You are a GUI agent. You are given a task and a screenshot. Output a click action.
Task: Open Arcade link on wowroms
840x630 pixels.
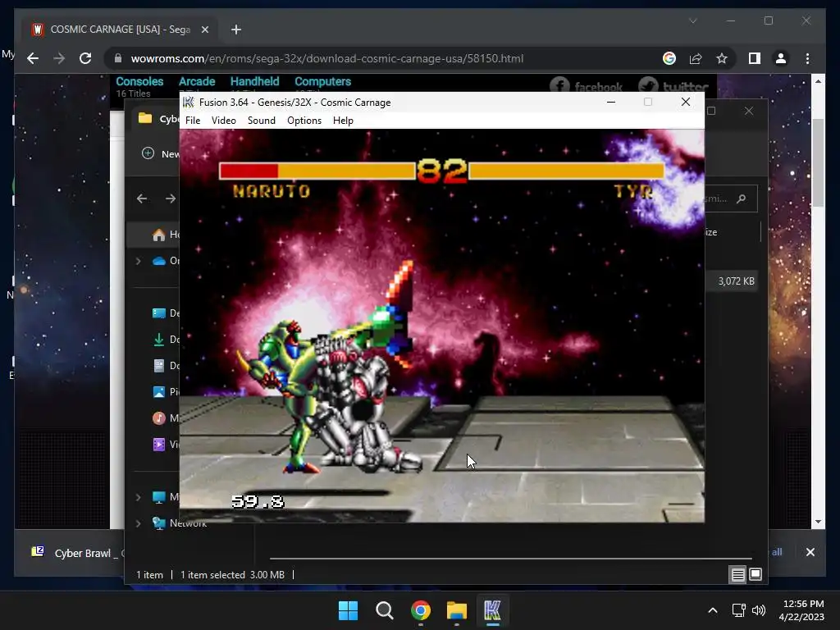tap(197, 81)
